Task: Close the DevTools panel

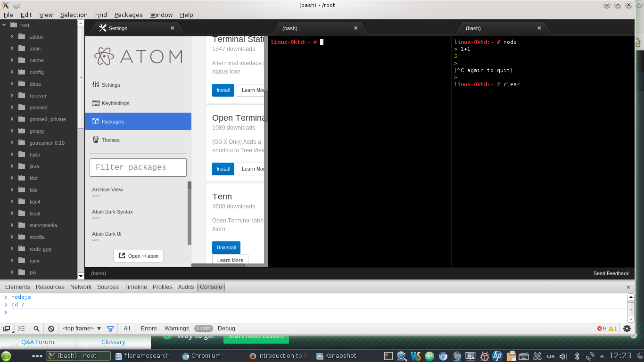Action: point(628,287)
